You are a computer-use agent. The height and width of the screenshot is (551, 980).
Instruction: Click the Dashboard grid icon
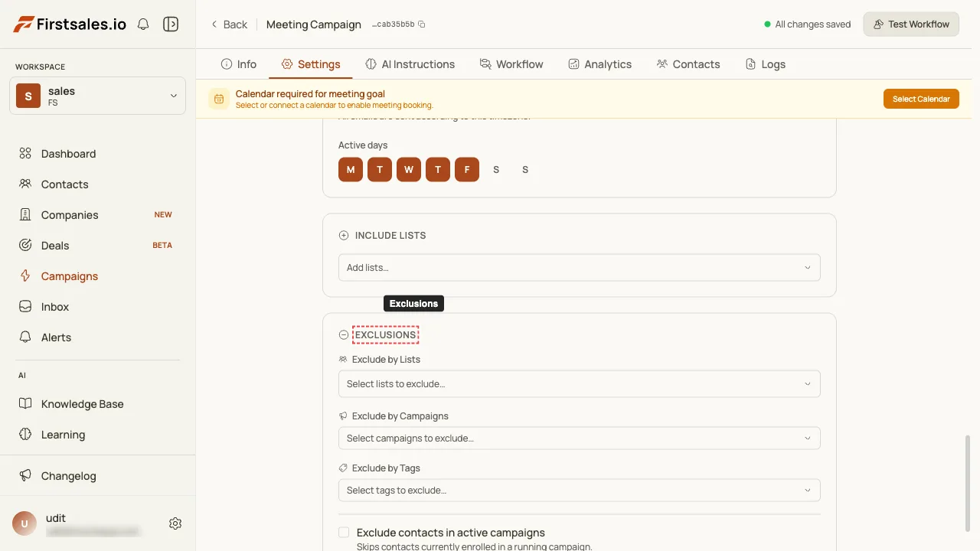coord(25,154)
